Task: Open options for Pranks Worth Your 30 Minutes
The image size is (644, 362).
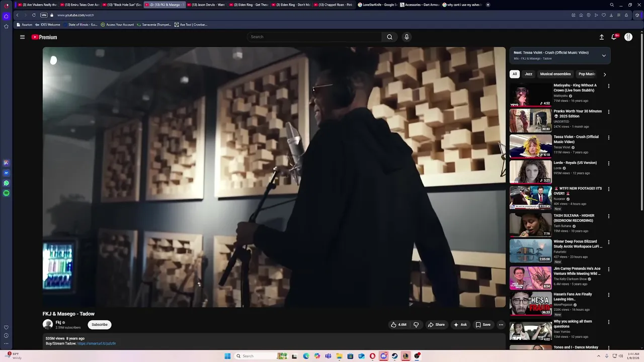Action: tap(609, 112)
